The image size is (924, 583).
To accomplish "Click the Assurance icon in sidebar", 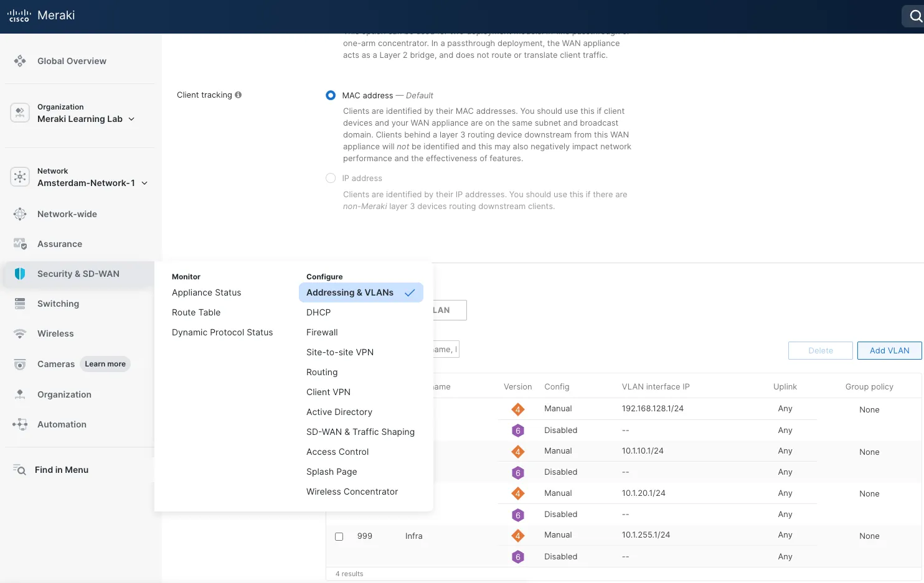I will pyautogui.click(x=20, y=244).
